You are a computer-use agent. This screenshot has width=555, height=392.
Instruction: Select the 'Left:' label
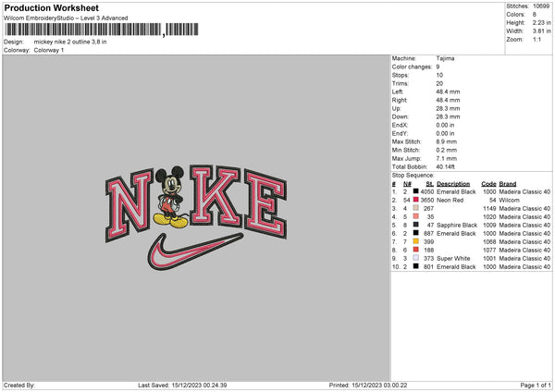(397, 92)
